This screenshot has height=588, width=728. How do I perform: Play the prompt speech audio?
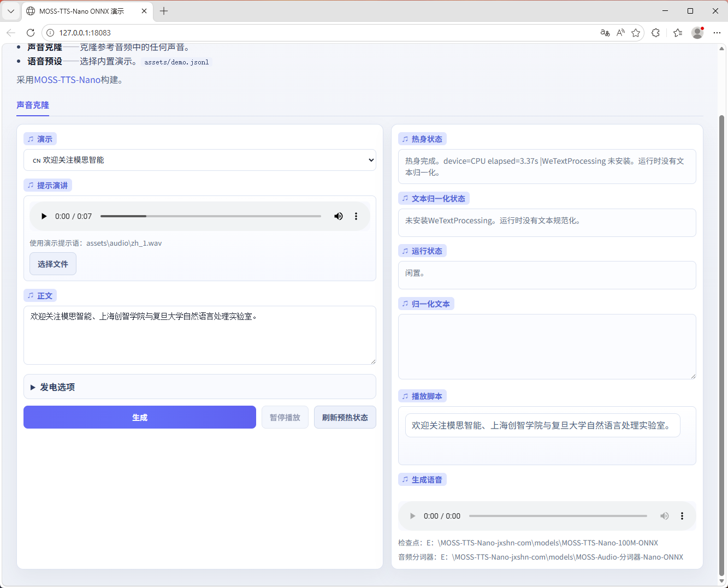click(x=44, y=216)
